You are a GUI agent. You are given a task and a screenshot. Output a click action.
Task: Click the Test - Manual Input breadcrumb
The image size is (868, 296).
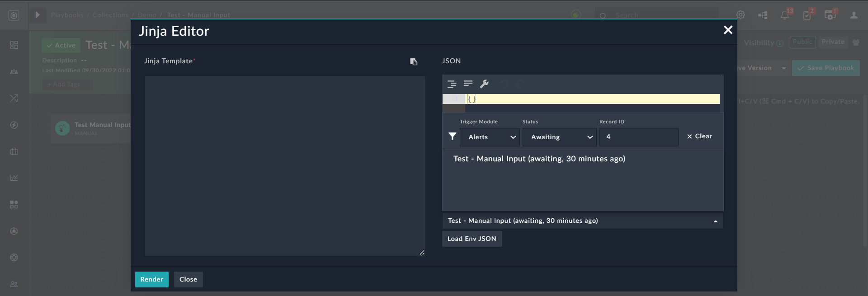pyautogui.click(x=198, y=15)
